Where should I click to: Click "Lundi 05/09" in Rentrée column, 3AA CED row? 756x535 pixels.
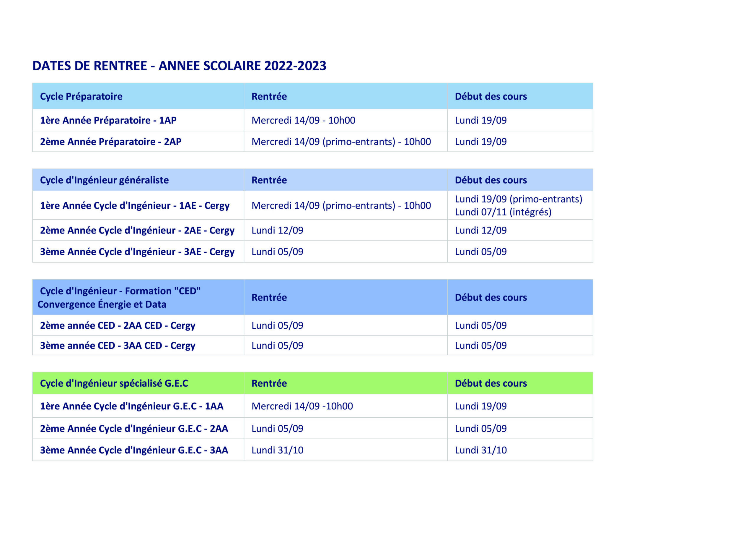(277, 346)
